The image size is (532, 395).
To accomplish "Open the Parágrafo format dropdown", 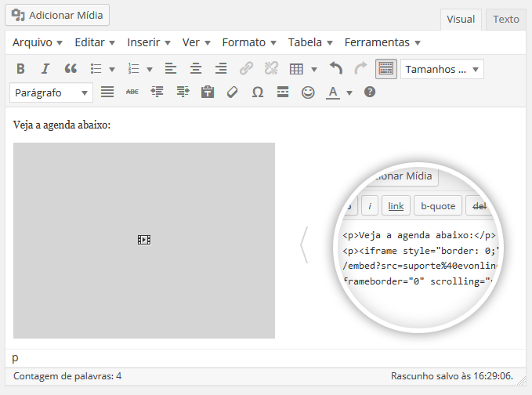I will (x=51, y=92).
